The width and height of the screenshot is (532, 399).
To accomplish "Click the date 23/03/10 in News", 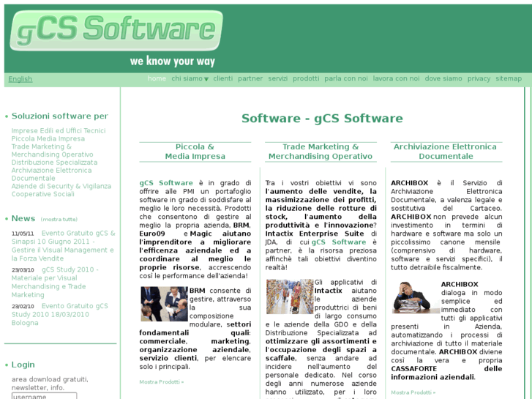I will (23, 270).
